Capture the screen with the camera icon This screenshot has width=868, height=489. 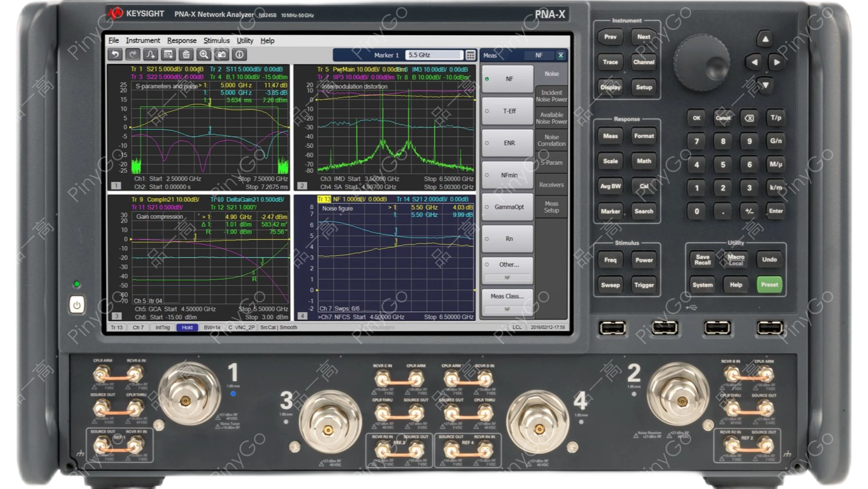click(x=222, y=54)
